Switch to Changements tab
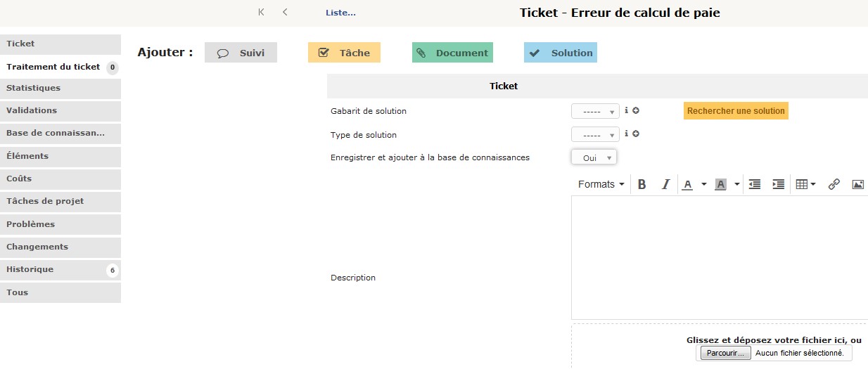This screenshot has height=369, width=868. (60, 247)
